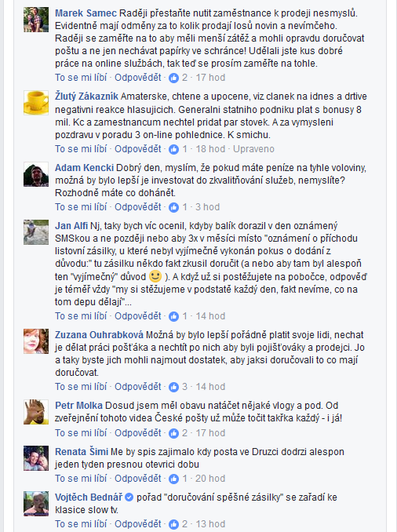Visit Jan Alfi's profile via name
Image resolution: width=397 pixels, height=532 pixels.
click(71, 226)
